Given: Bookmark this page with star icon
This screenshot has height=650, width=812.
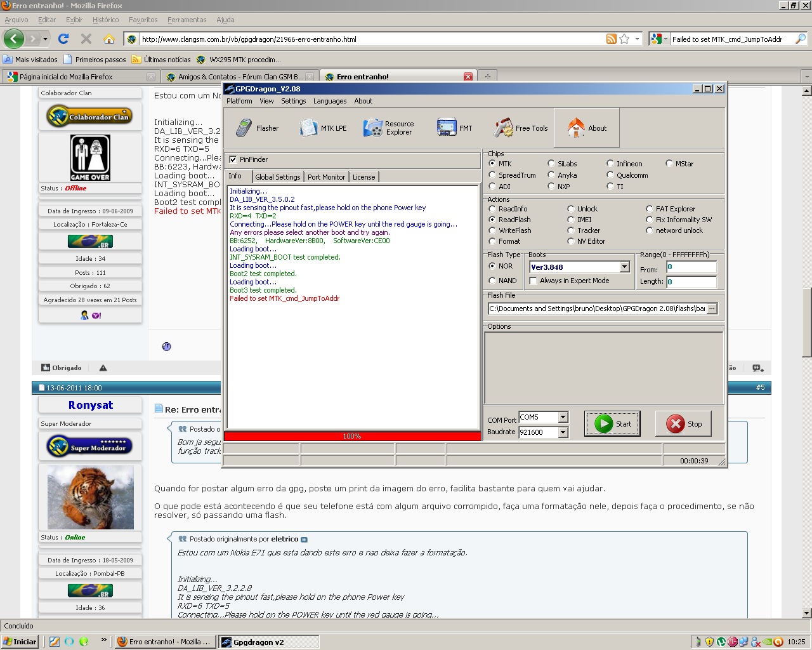Looking at the screenshot, I should pyautogui.click(x=624, y=39).
